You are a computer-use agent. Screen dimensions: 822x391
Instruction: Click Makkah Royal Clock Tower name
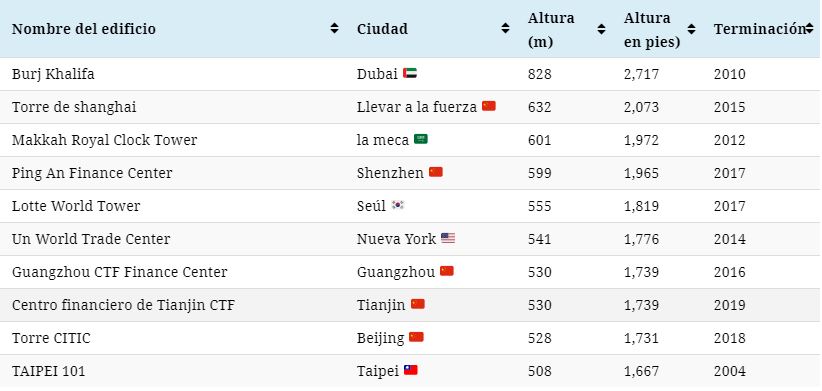[104, 140]
